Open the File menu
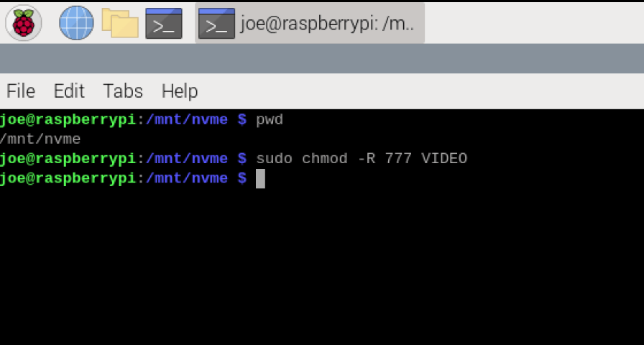 21,91
